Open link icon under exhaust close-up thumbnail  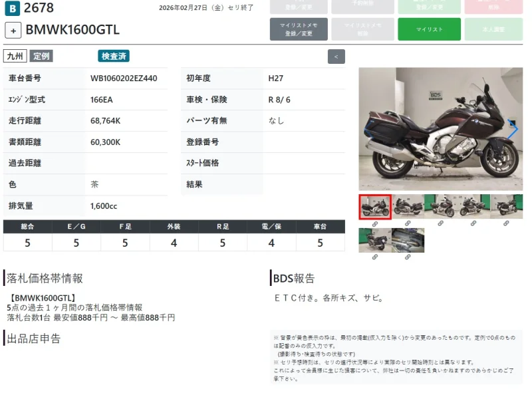pos(408,257)
